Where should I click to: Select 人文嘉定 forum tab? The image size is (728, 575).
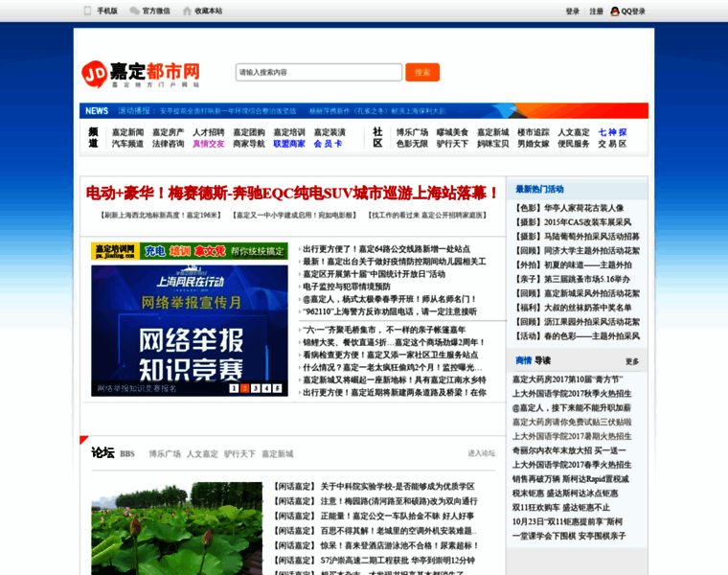click(202, 454)
